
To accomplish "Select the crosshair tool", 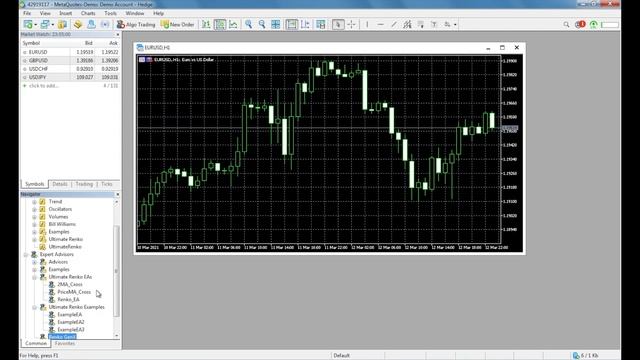I will pos(351,24).
